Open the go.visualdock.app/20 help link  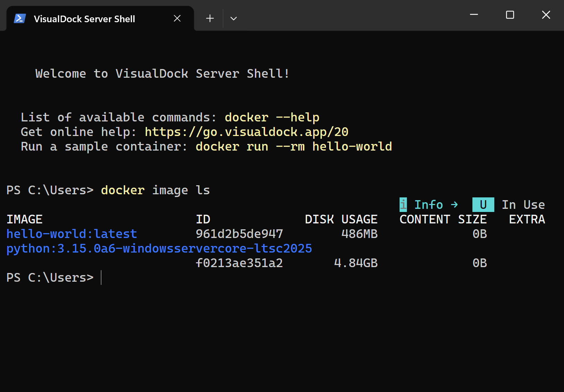click(x=246, y=132)
